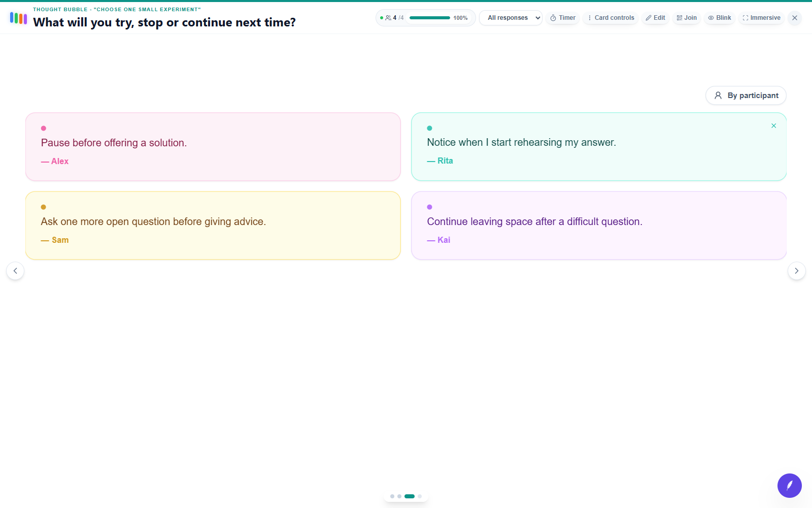Click the colorful bars app logo
Screen dimensions: 812x508
(18, 18)
